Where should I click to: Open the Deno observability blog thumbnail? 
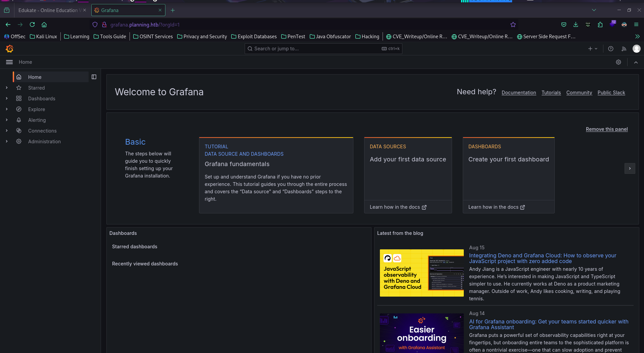coord(422,273)
